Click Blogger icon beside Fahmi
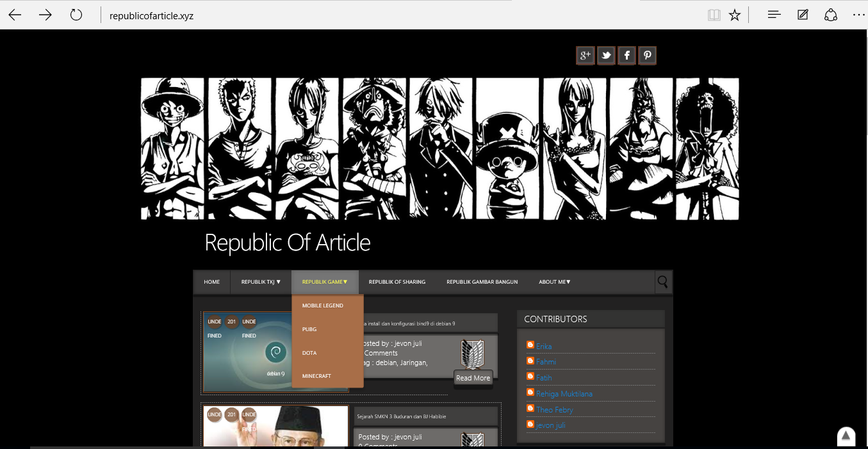 tap(530, 361)
